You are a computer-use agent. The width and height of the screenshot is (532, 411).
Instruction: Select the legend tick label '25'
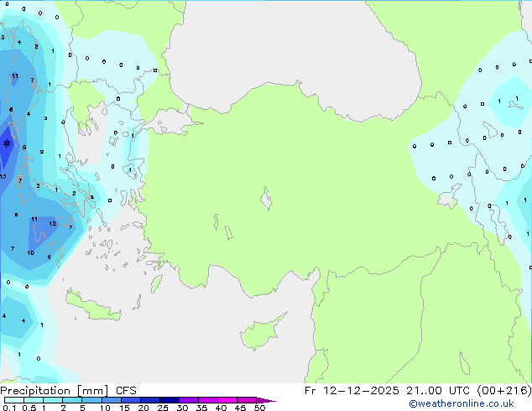point(163,408)
